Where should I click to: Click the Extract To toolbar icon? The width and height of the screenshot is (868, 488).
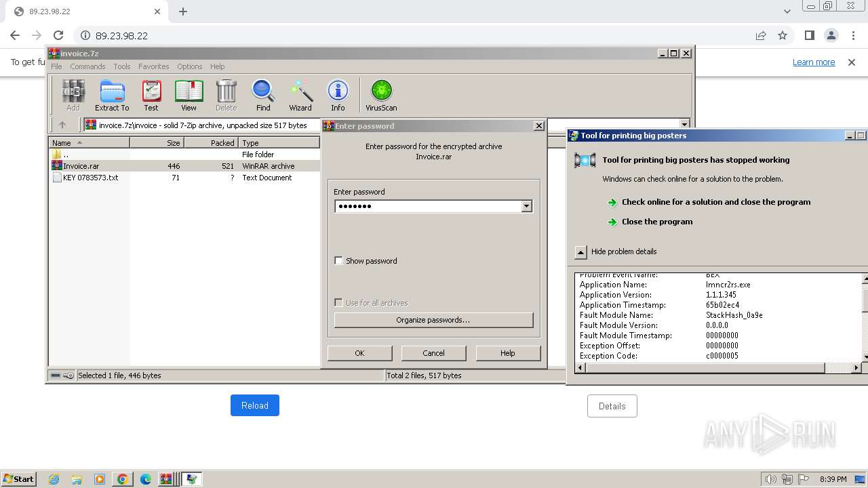(x=112, y=95)
